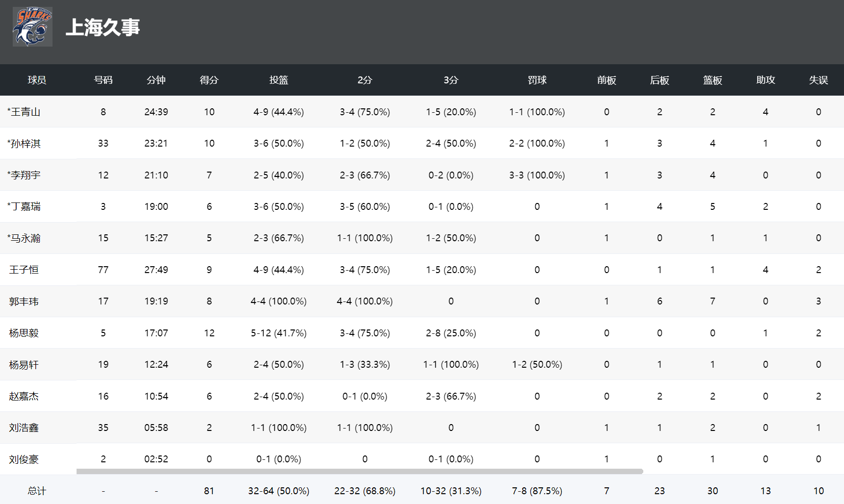Click player name 王子恒
The width and height of the screenshot is (844, 504).
pos(24,270)
